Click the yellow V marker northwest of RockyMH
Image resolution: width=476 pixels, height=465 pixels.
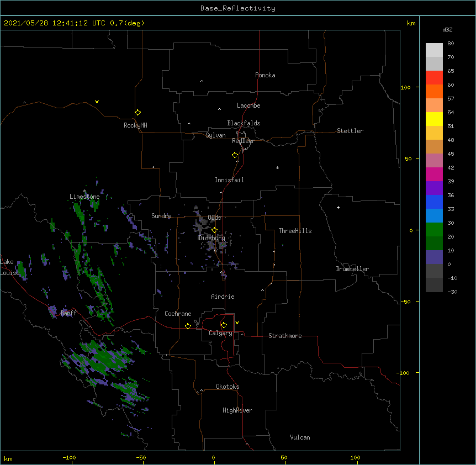tap(97, 102)
